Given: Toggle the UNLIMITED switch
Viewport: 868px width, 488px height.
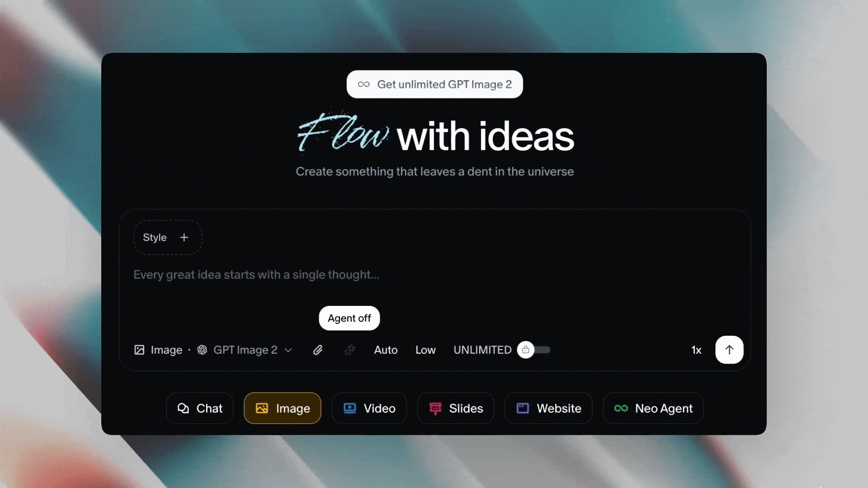Looking at the screenshot, I should tap(533, 350).
